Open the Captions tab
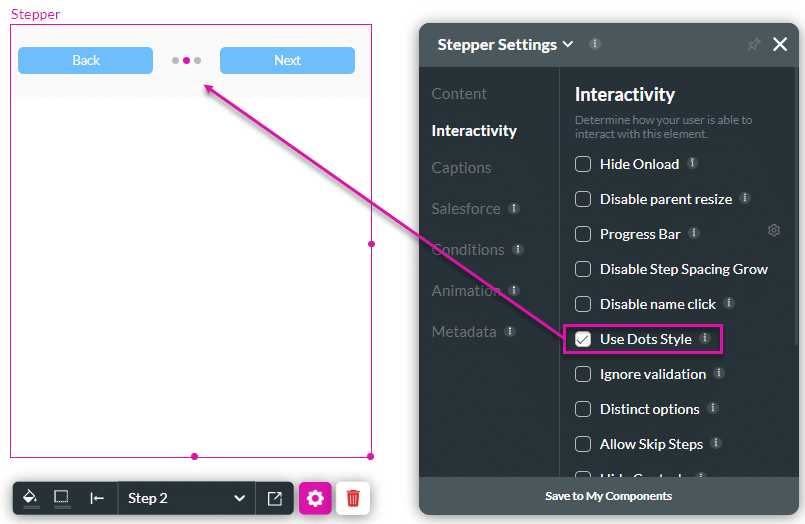The width and height of the screenshot is (805, 524). [461, 168]
